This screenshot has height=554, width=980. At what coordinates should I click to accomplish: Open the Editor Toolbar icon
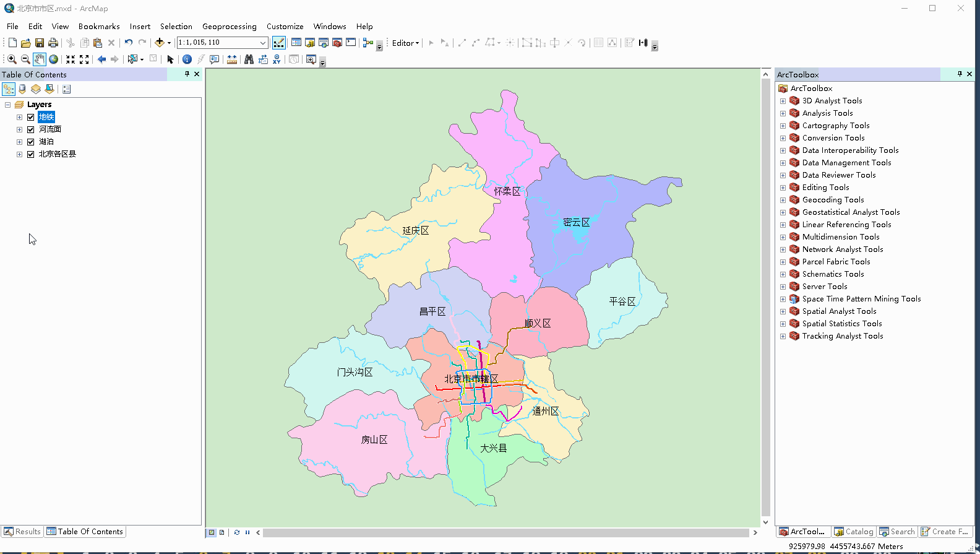pyautogui.click(x=279, y=43)
